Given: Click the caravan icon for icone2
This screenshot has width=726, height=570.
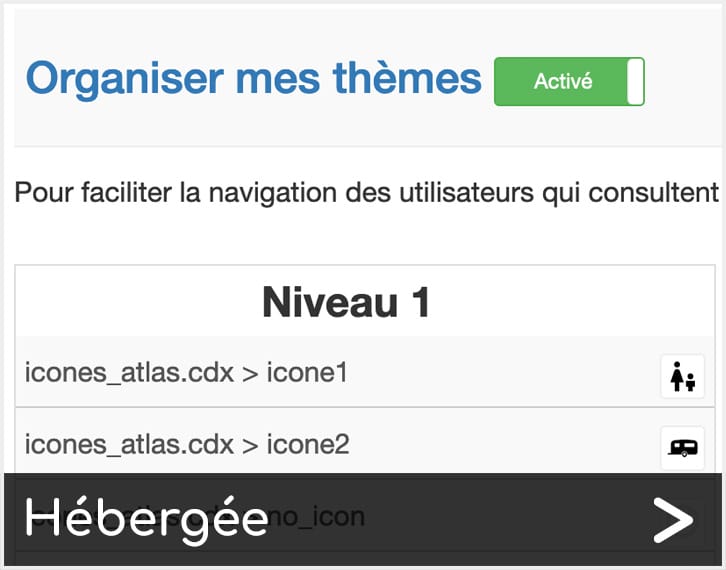Looking at the screenshot, I should 682,448.
